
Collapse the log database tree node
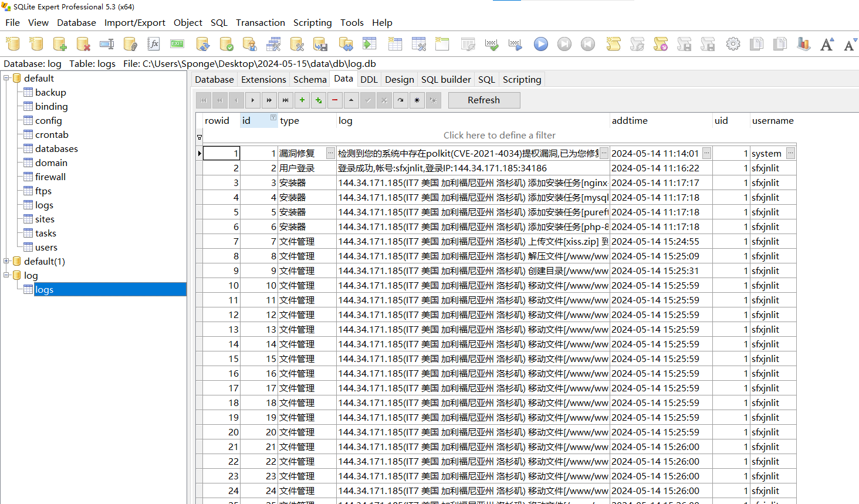pyautogui.click(x=6, y=275)
